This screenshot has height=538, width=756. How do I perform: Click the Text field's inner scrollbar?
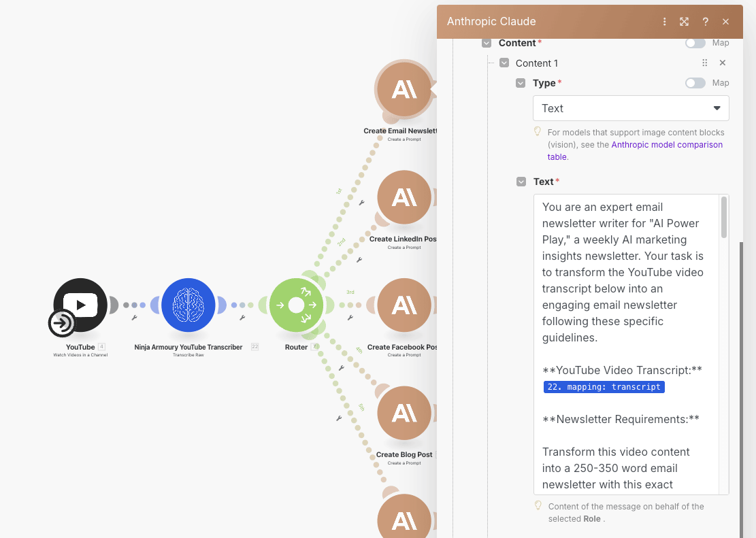pyautogui.click(x=724, y=217)
